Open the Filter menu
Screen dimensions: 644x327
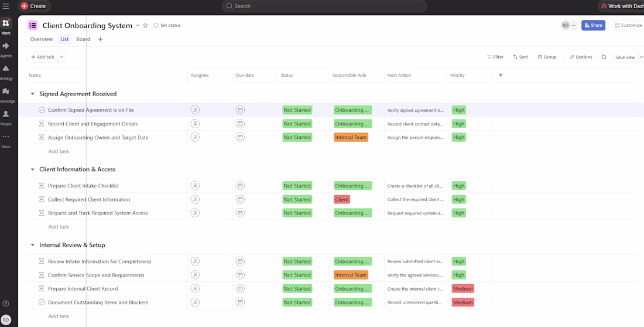point(495,57)
